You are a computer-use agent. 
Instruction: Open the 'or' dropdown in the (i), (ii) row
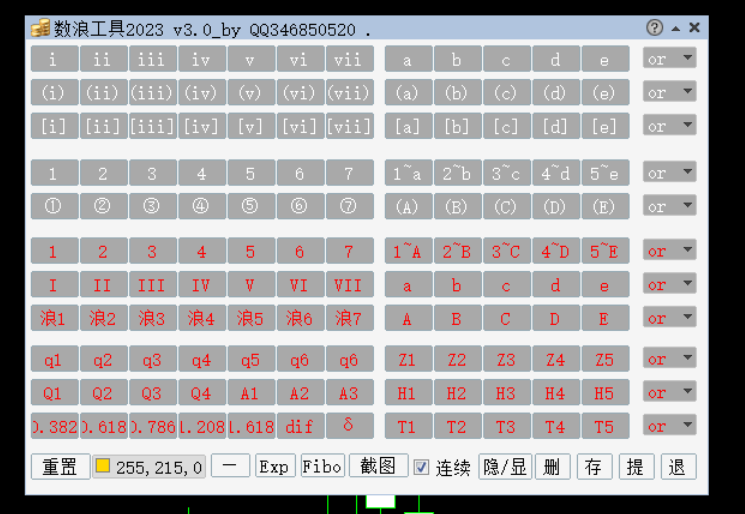point(669,92)
